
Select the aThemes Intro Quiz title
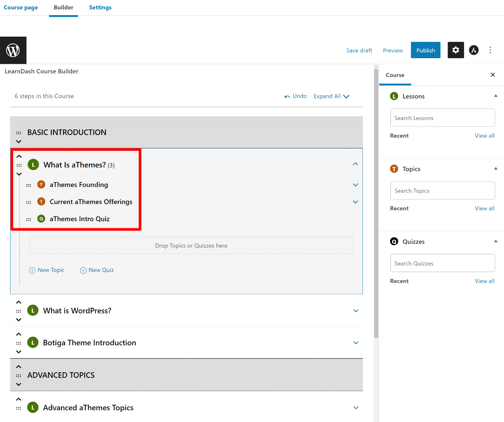pyautogui.click(x=80, y=219)
